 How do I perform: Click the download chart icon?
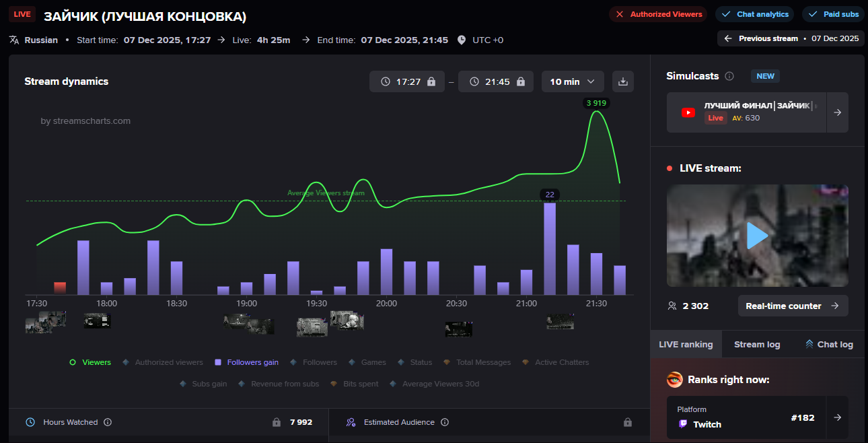pos(622,81)
